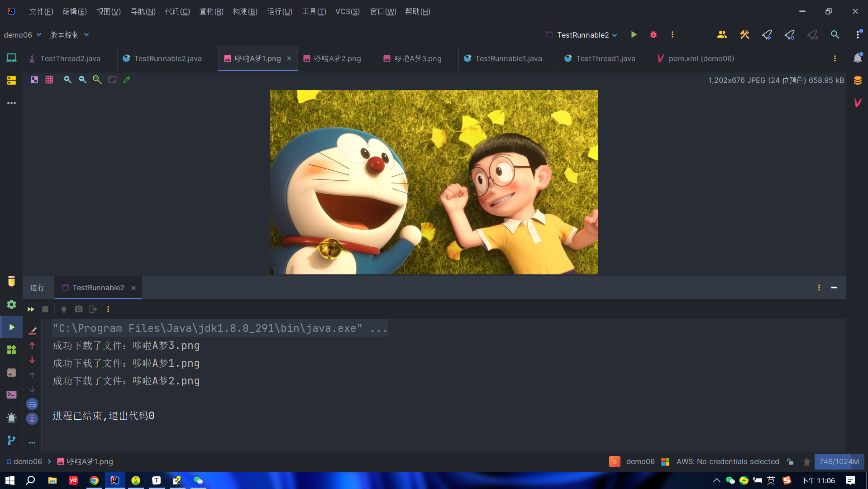Open the Terminal tool window
The image size is (868, 489).
(x=11, y=395)
